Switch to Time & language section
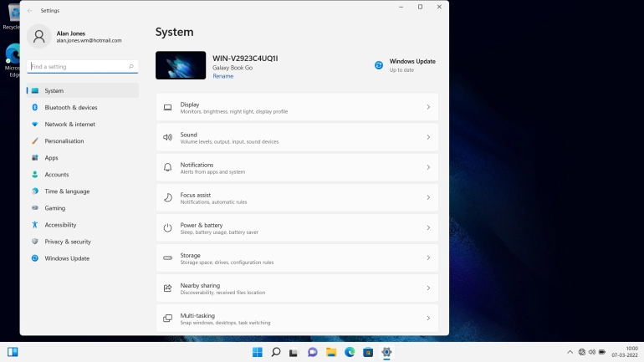Image resolution: width=644 pixels, height=362 pixels. click(67, 191)
